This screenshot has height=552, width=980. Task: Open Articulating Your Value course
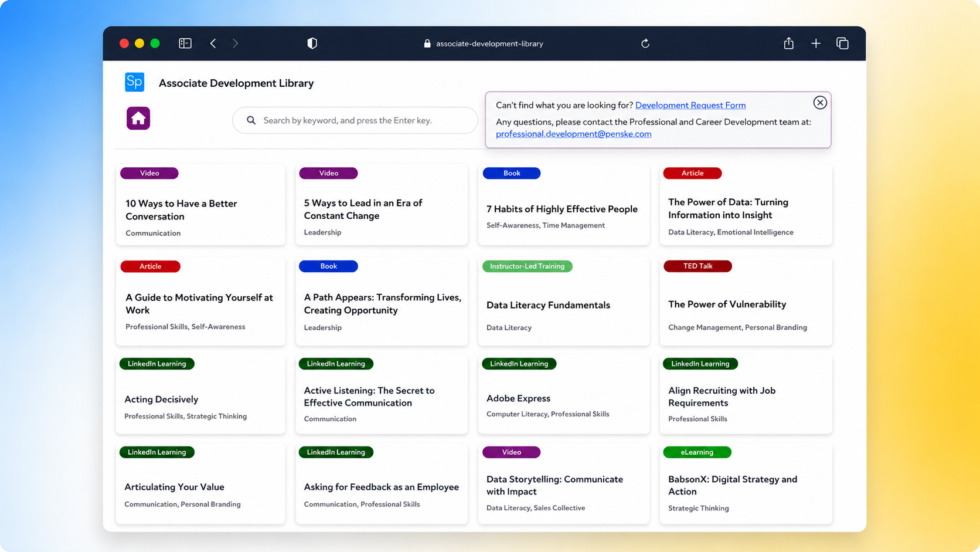[201, 483]
